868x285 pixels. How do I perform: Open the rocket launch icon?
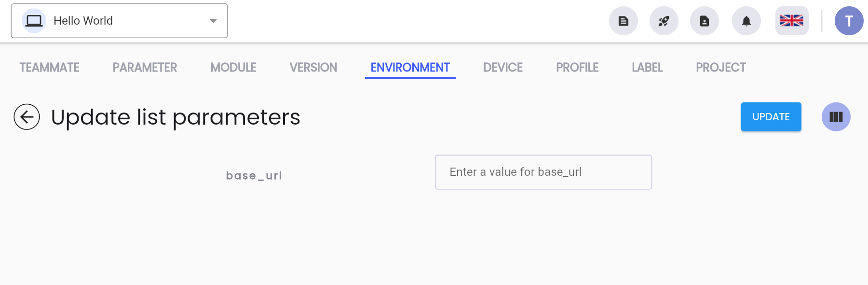664,21
